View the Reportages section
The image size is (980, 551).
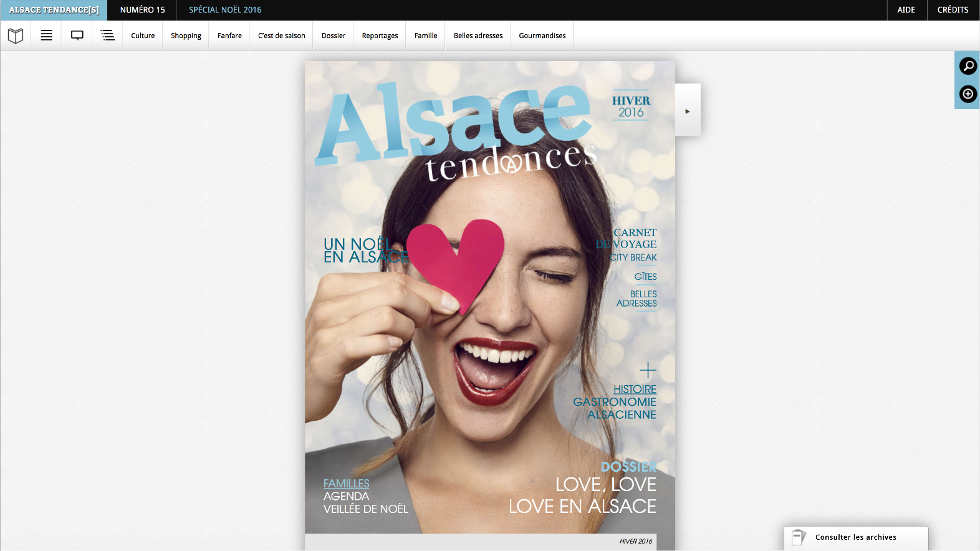click(380, 36)
